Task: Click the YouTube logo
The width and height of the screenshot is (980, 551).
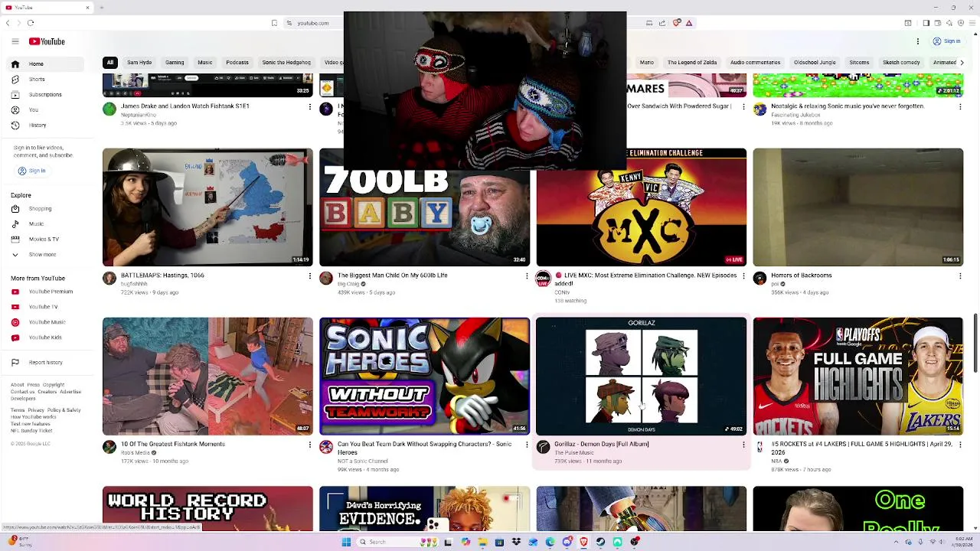Action: click(47, 41)
